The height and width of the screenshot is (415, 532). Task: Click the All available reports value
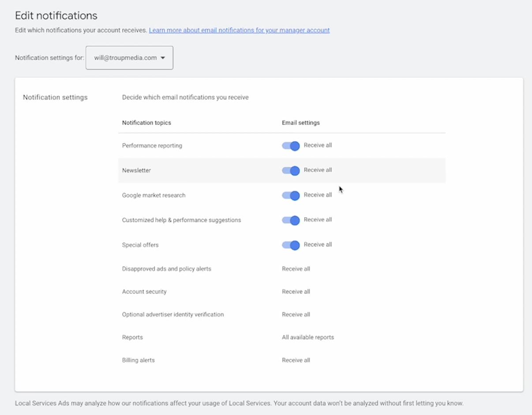(308, 337)
